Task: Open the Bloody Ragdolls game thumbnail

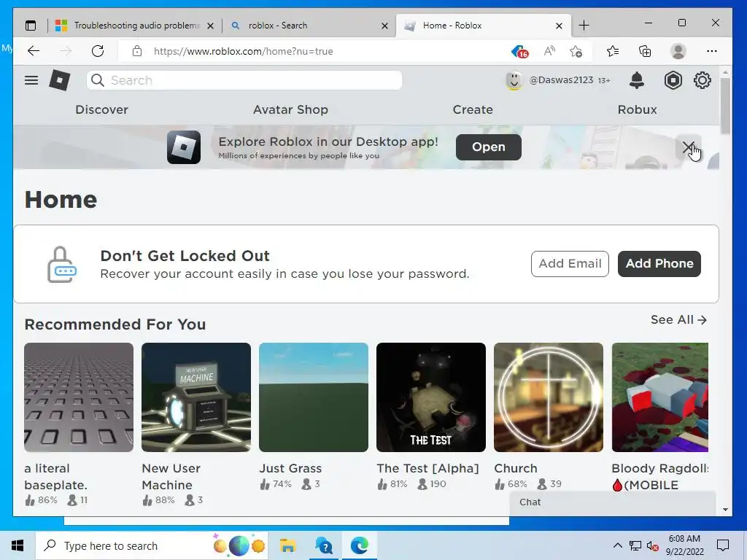Action: pyautogui.click(x=659, y=397)
